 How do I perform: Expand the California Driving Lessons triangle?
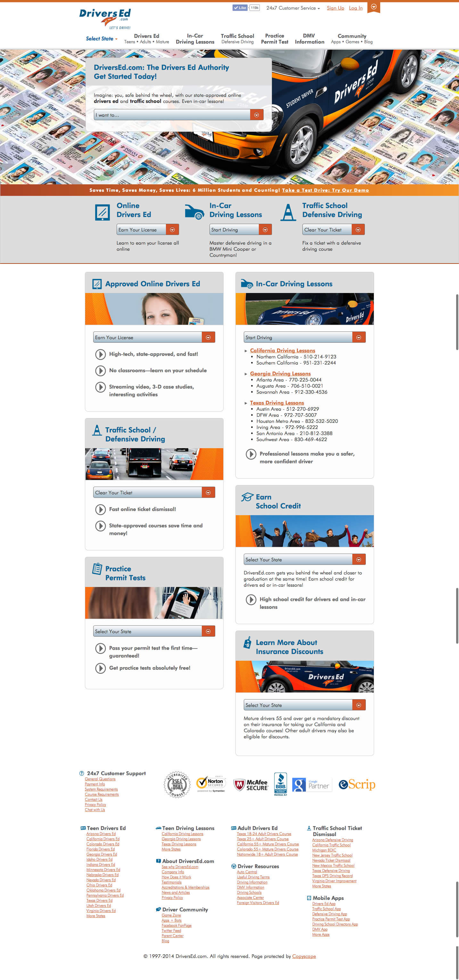[x=246, y=351]
